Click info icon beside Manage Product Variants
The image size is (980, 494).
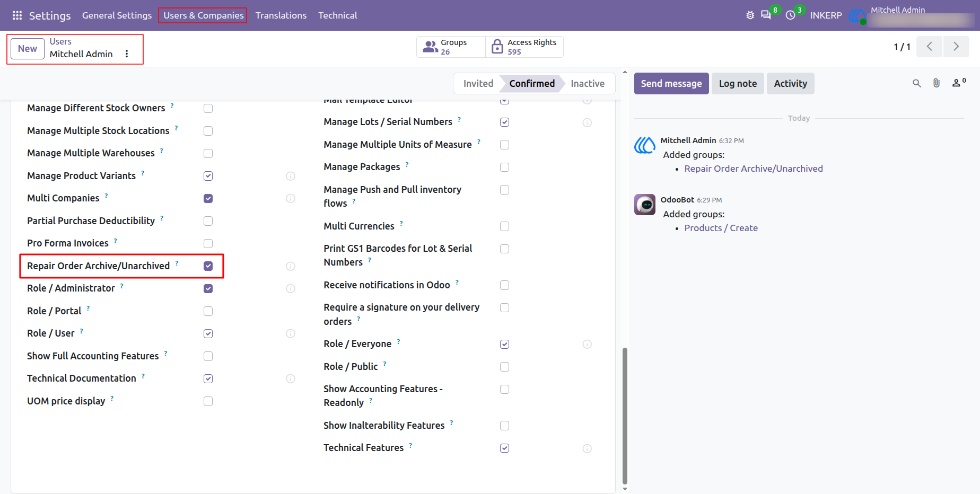pos(291,176)
